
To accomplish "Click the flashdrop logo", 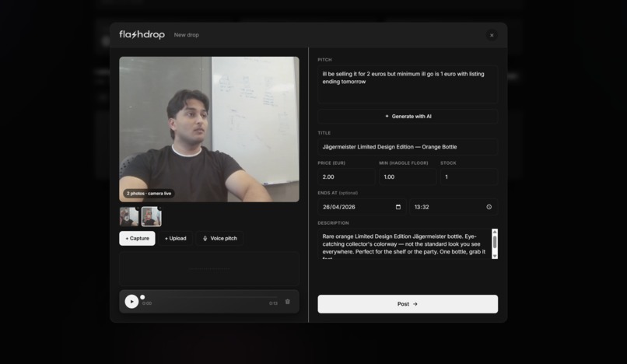I will [x=142, y=35].
